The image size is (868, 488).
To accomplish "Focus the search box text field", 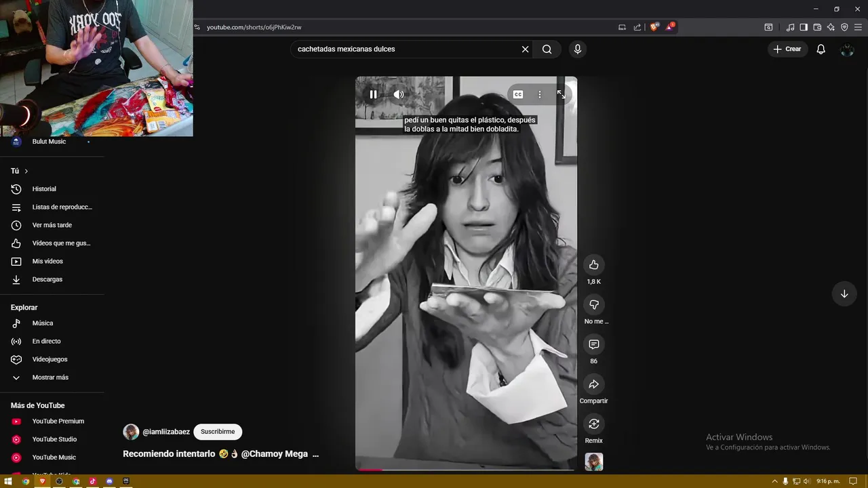I will coord(406,49).
